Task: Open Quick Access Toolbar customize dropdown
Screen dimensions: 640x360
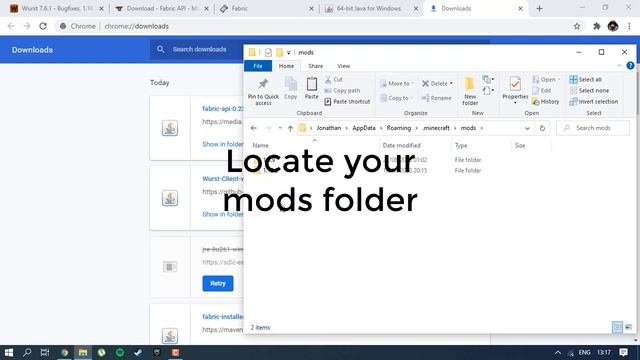Action: [289, 53]
